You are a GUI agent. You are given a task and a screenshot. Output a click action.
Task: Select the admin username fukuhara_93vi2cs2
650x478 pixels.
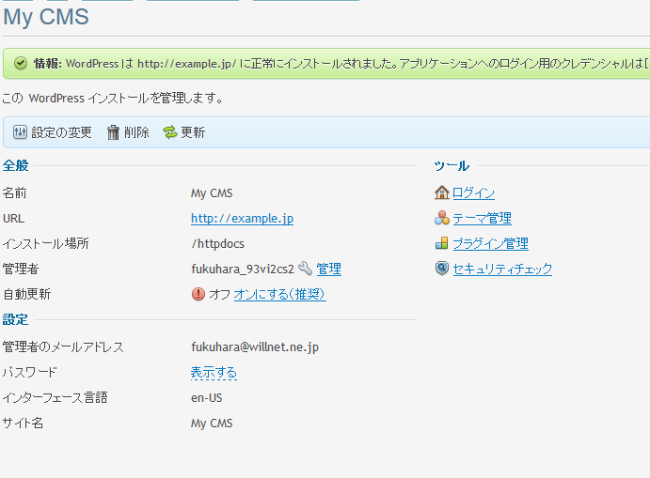(243, 269)
